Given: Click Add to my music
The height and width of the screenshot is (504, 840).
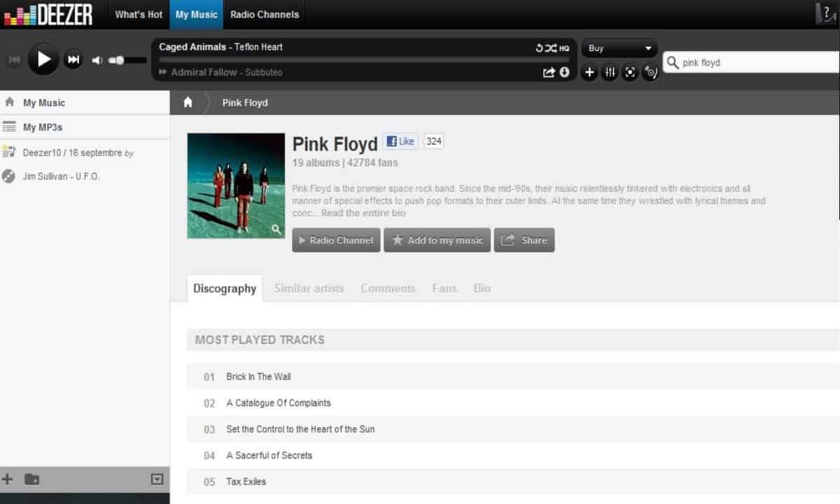Looking at the screenshot, I should (437, 240).
